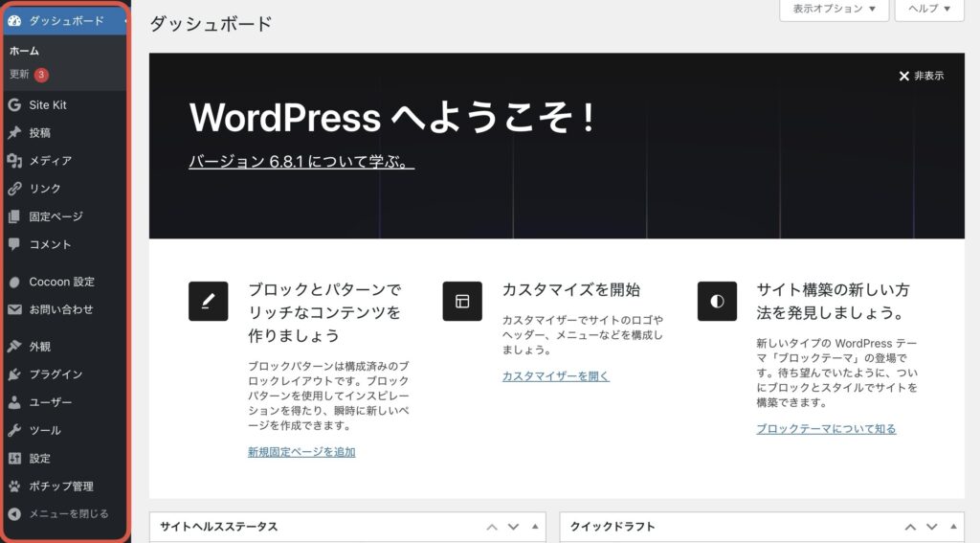Click the Site Kit Google G icon
Screen dimensions: 980x543
pyautogui.click(x=14, y=104)
